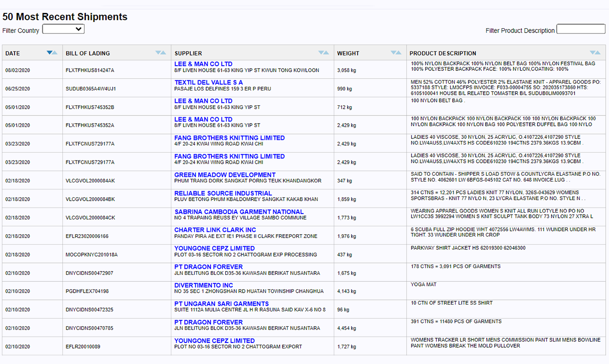Screen dimensions: 609x364
Task: Select the bill of lading DNYCIDNS00472325
Action: (x=89, y=310)
